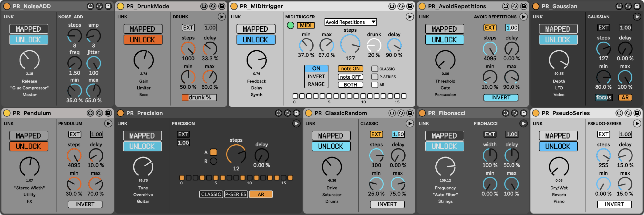Click PR_DrunkMode hot-swap preset icon
This screenshot has height=215, width=644.
click(x=213, y=6)
